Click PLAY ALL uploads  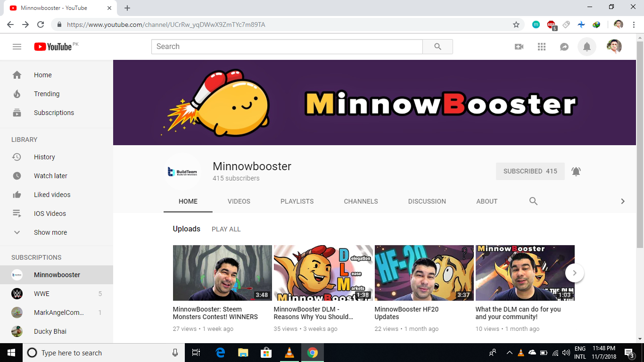point(226,229)
